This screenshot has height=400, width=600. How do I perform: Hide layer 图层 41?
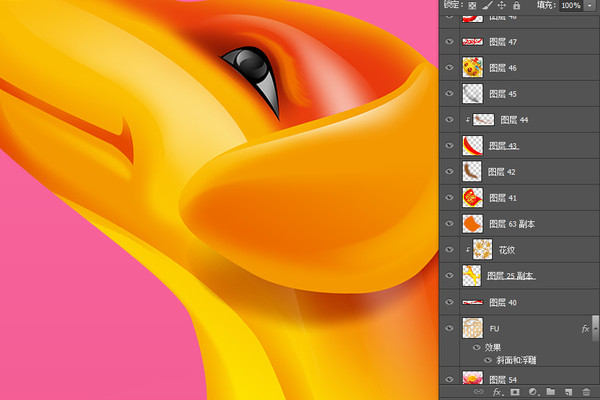[x=449, y=198]
